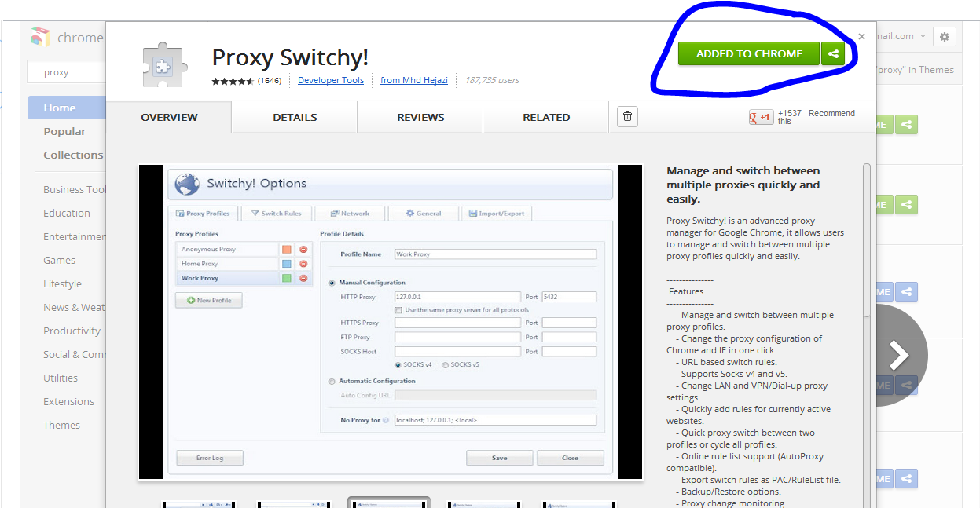Close the Proxy Switchy details dialog
The width and height of the screenshot is (980, 508).
(x=861, y=37)
